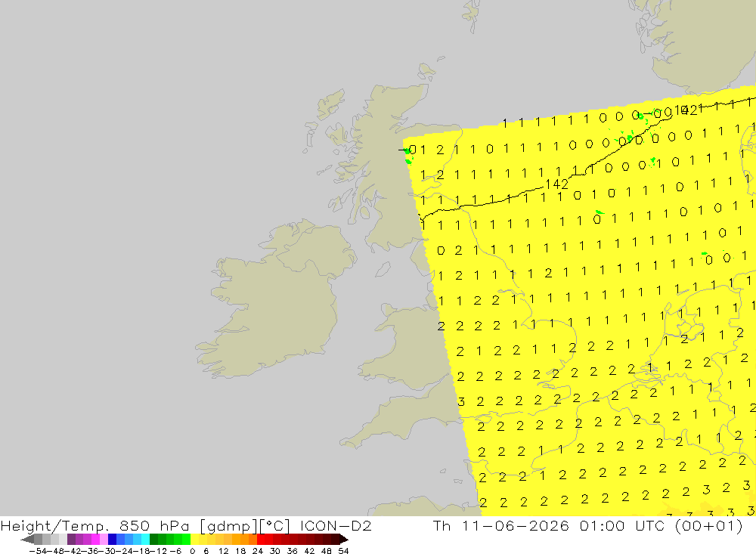Click the "-54" legend label
Viewport: 756px width, 554px height.
(36, 551)
